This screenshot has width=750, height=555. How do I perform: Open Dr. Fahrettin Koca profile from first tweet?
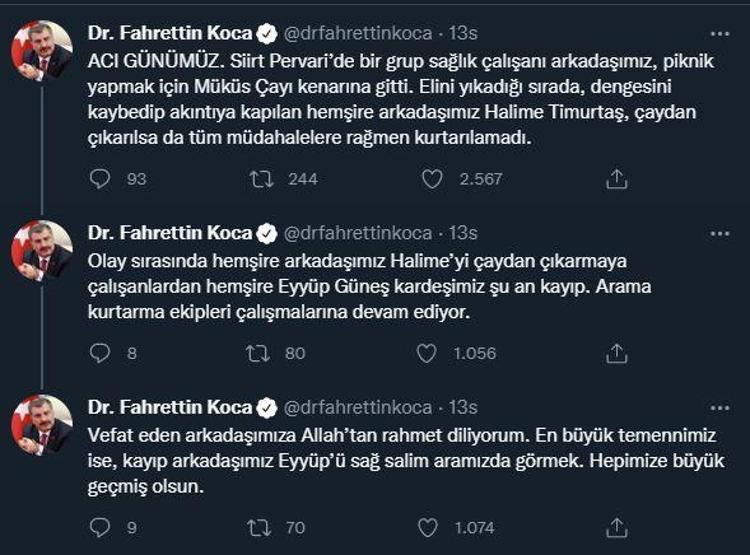[x=170, y=33]
